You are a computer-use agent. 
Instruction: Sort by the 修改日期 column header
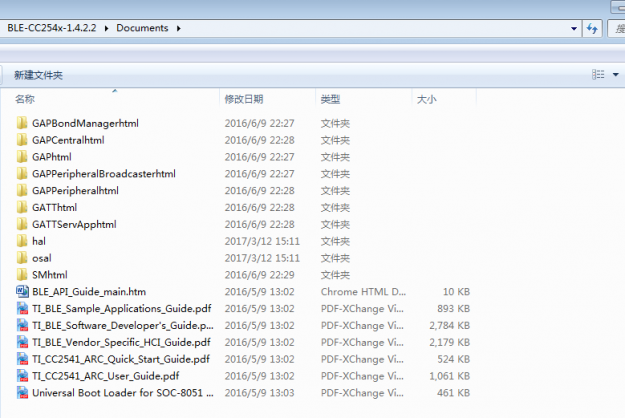click(x=244, y=99)
